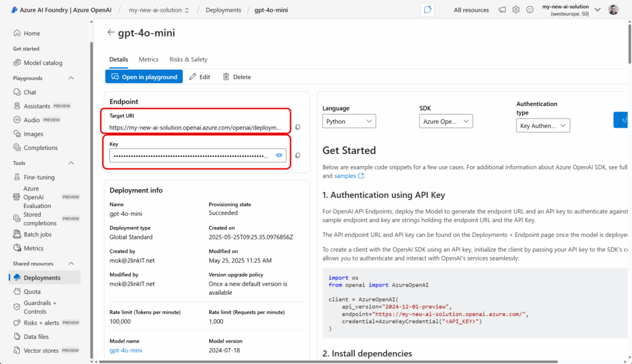632x364 pixels.
Task: Click the Target URI text
Action: (195, 127)
